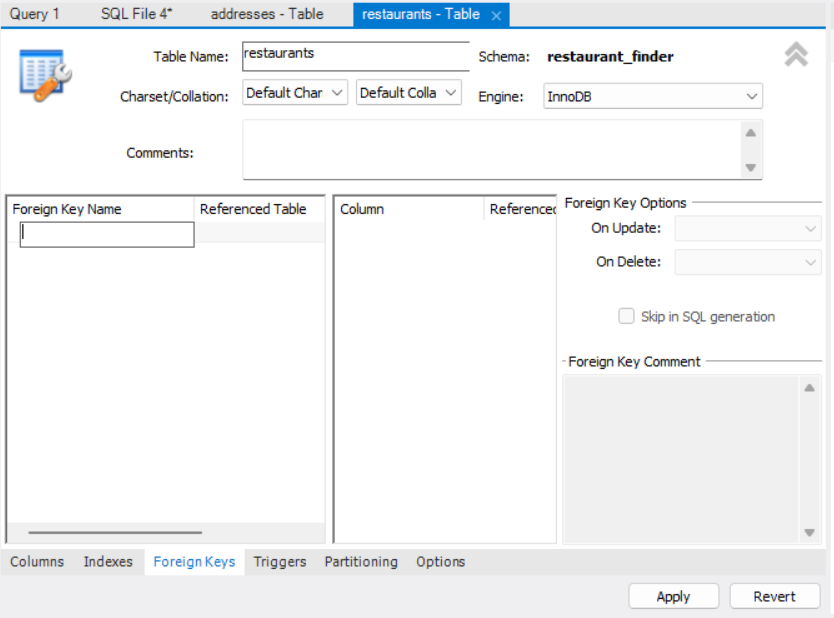Screen dimensions: 834x618
Task: Click the Referenced Table column header
Action: [260, 209]
